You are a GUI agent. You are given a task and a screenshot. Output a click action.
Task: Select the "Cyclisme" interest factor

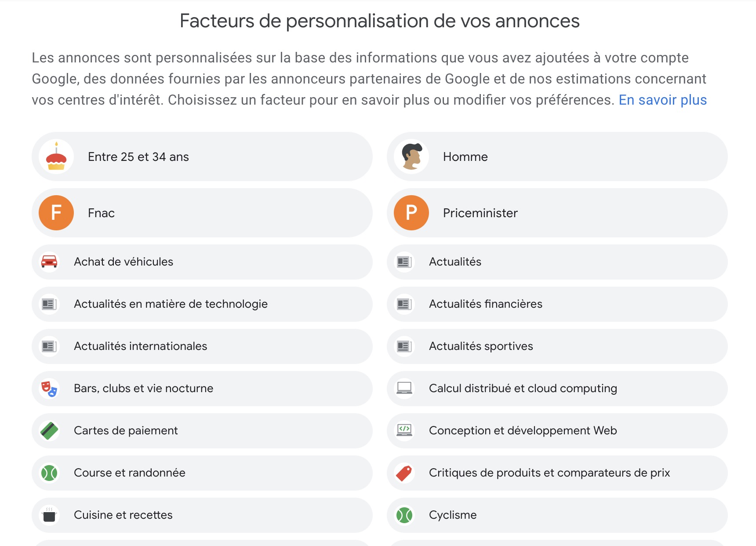[453, 515]
